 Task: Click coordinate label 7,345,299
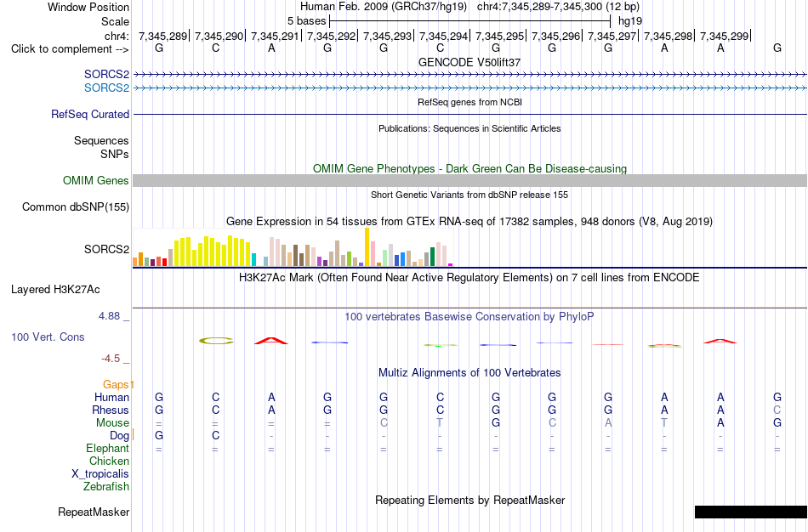[724, 36]
